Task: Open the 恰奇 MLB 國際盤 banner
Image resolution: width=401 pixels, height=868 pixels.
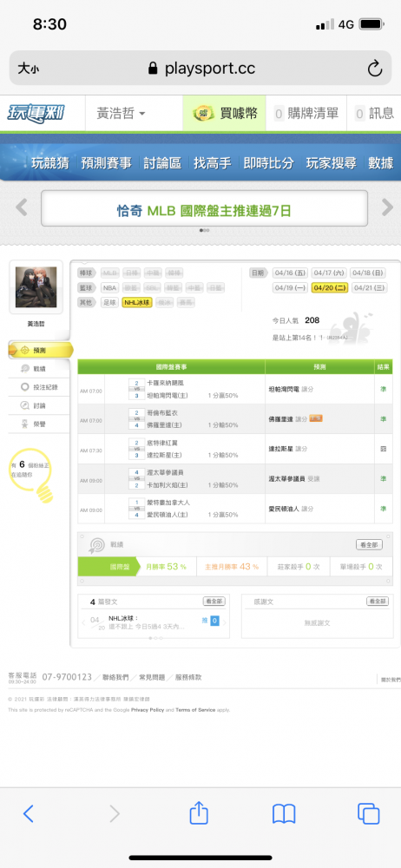Action: pos(204,210)
